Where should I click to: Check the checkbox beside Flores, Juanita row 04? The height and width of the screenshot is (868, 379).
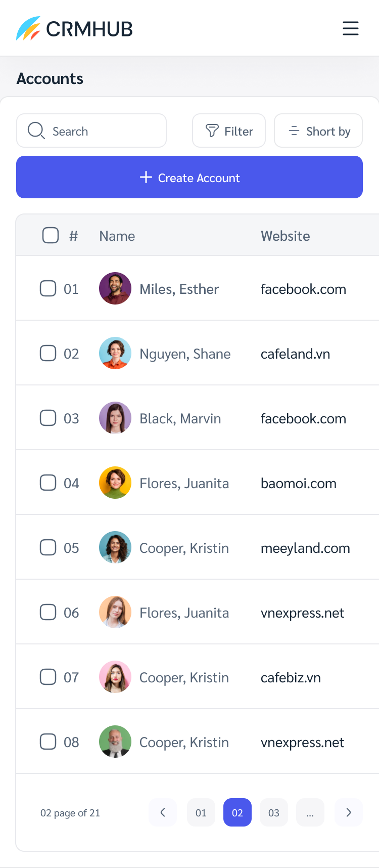[x=48, y=482]
